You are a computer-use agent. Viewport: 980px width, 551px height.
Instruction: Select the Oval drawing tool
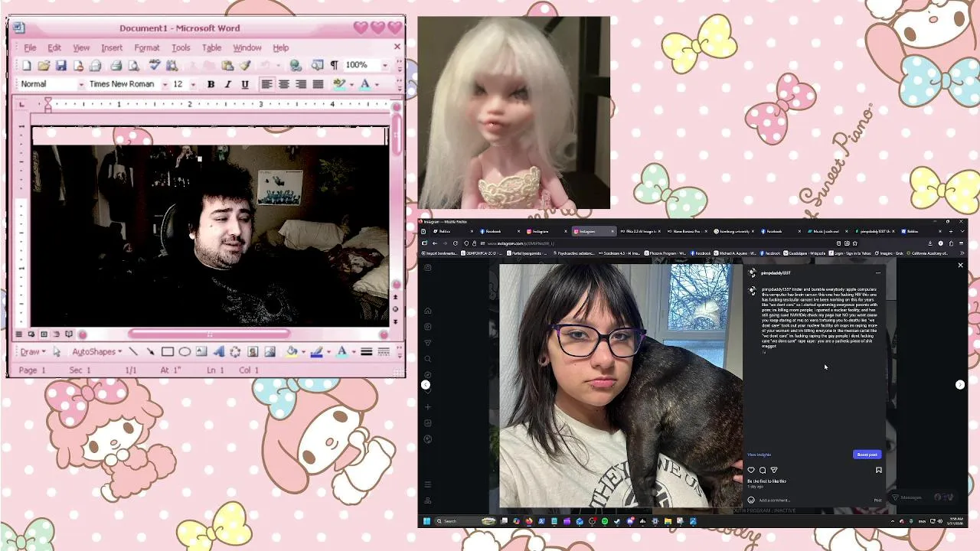click(x=185, y=352)
